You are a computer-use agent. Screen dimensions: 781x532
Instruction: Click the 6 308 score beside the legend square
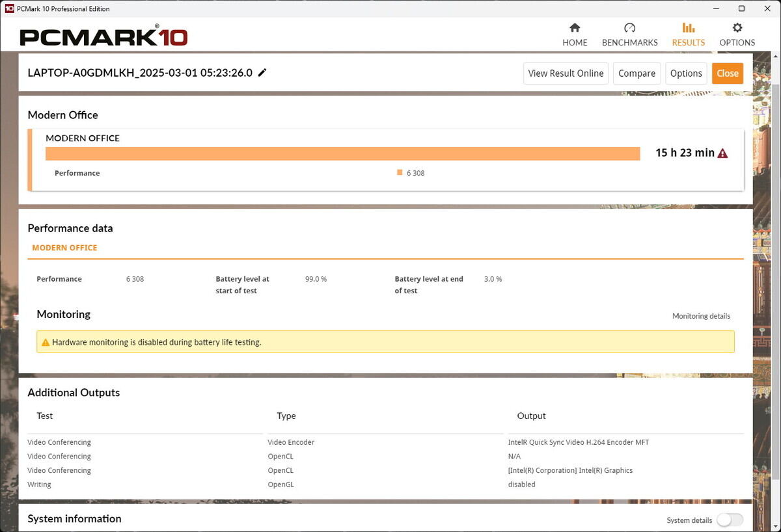pos(415,173)
